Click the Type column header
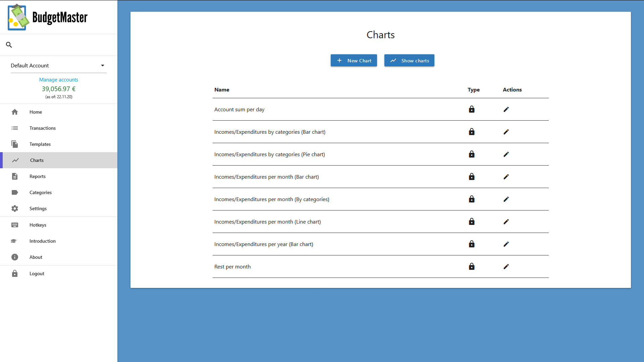 point(474,90)
